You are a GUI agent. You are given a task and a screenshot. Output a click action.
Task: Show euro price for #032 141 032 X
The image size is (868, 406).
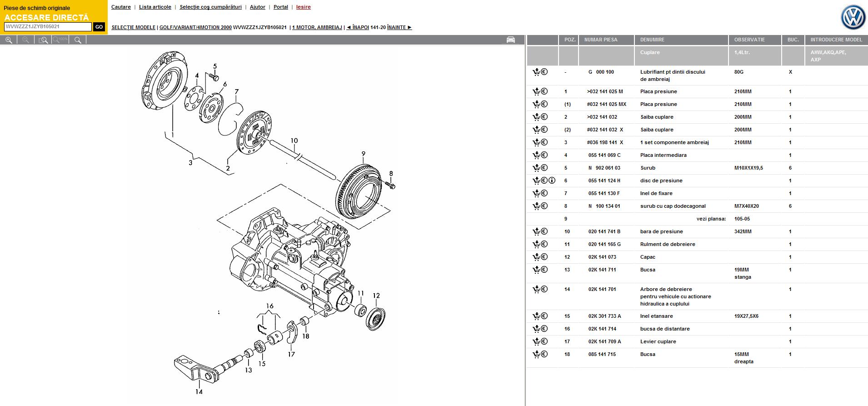pyautogui.click(x=544, y=130)
